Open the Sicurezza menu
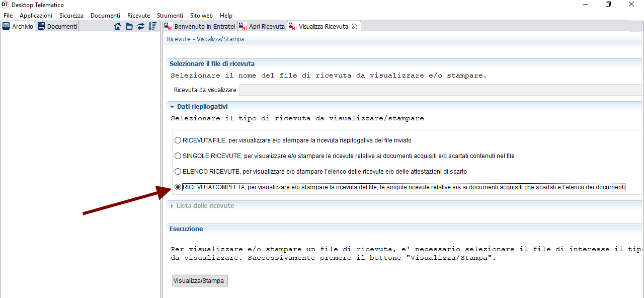The width and height of the screenshot is (644, 298). [71, 16]
